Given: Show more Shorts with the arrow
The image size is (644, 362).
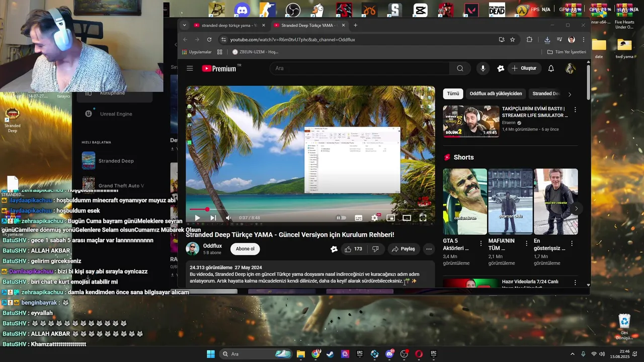Looking at the screenshot, I should [x=576, y=208].
